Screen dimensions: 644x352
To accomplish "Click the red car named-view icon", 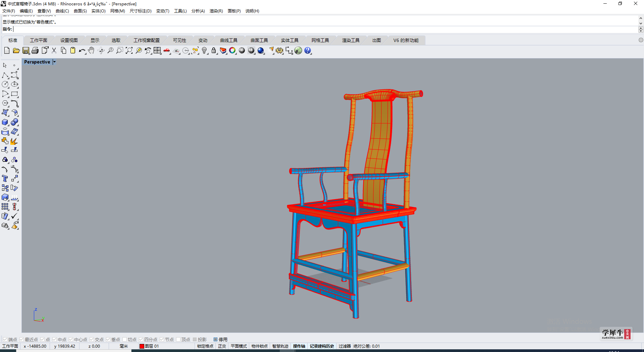I will click(167, 51).
